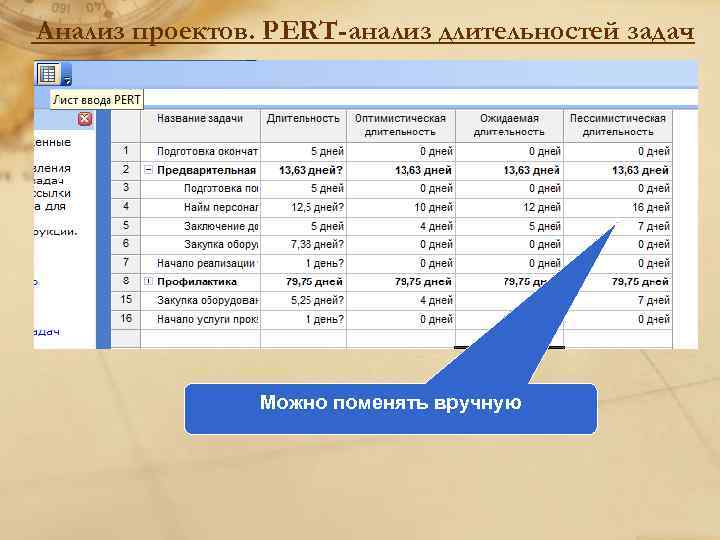Select the Ожидаемая длительность column header
This screenshot has width=720, height=540.
pos(509,125)
